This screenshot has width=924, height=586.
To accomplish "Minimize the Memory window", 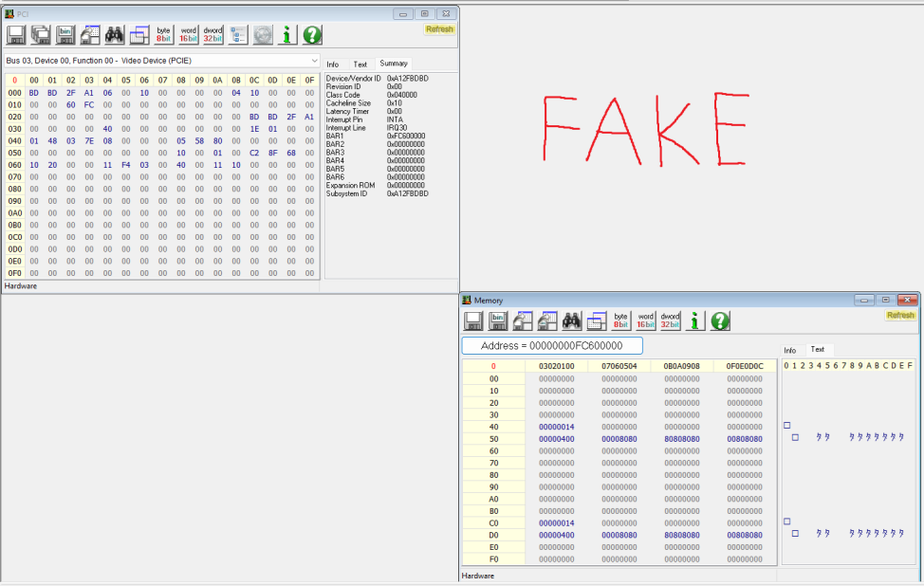I will pyautogui.click(x=864, y=301).
